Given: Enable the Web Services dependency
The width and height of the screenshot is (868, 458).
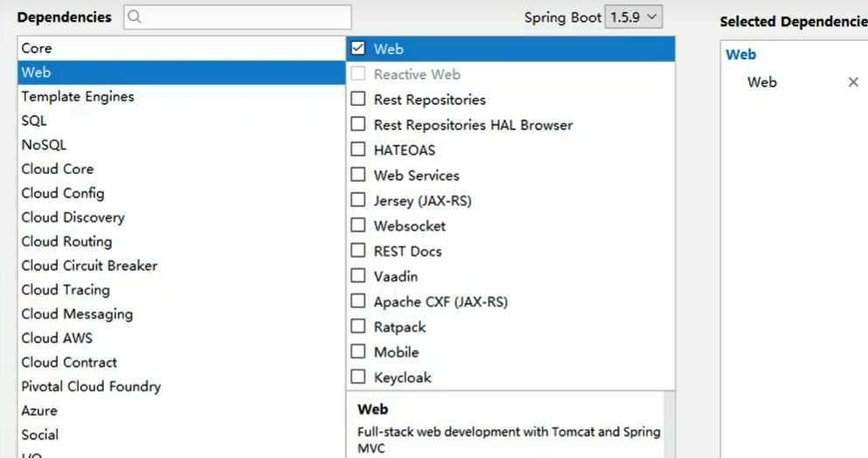Looking at the screenshot, I should coord(358,175).
